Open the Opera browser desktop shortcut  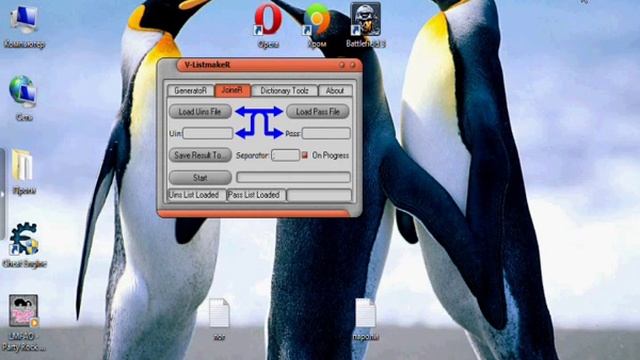coord(268,25)
